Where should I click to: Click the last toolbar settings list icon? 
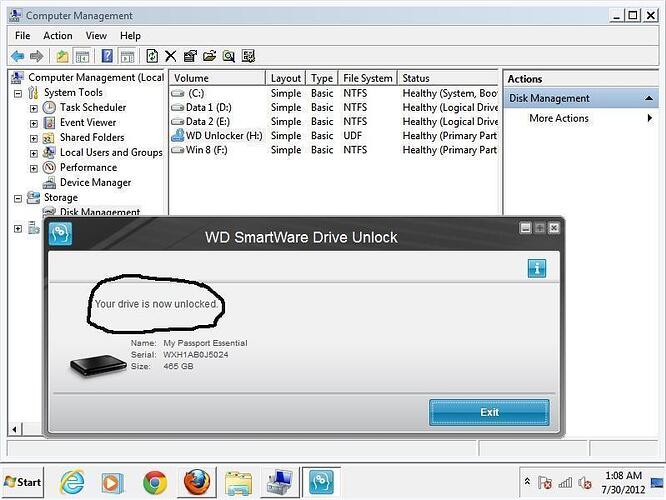tap(248, 56)
